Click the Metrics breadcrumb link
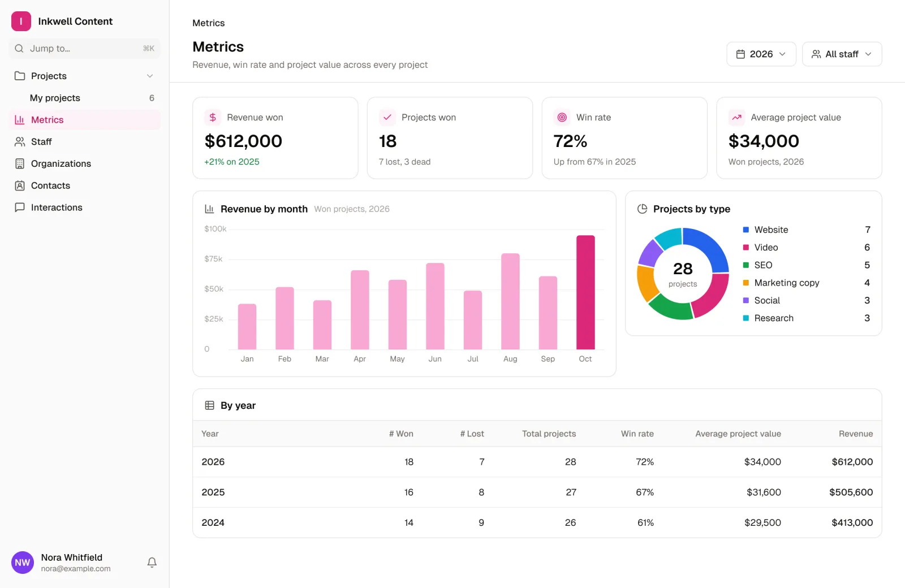Viewport: 905px width, 588px height. point(208,23)
